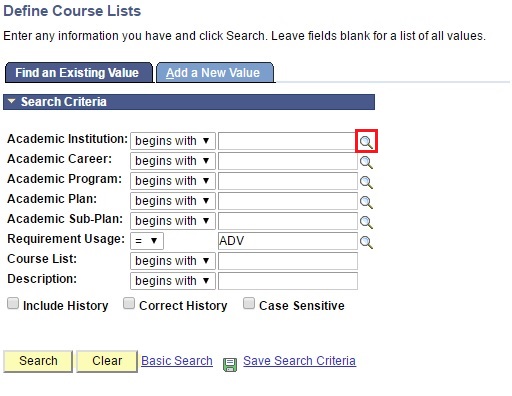Click Academic Sub-Plan lookup magnifier
This screenshot has width=512, height=396.
pyautogui.click(x=366, y=222)
